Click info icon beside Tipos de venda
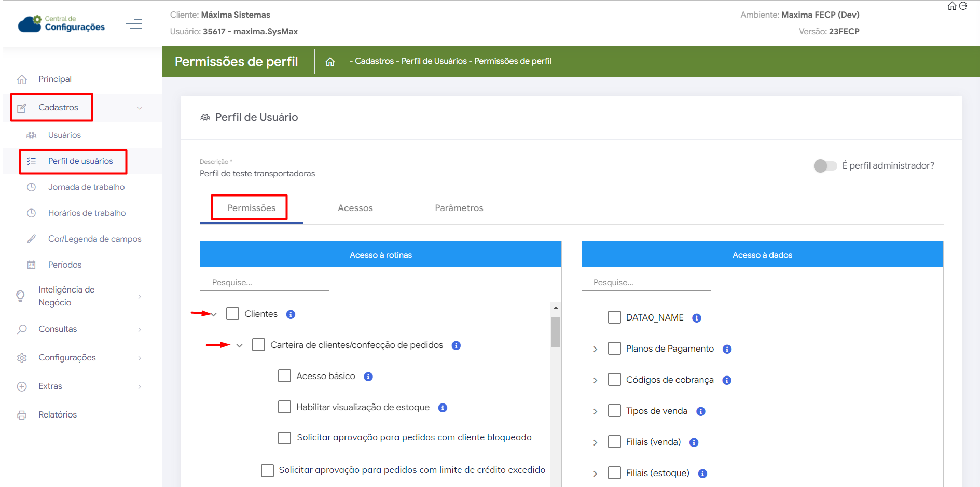The height and width of the screenshot is (487, 980). click(x=700, y=411)
